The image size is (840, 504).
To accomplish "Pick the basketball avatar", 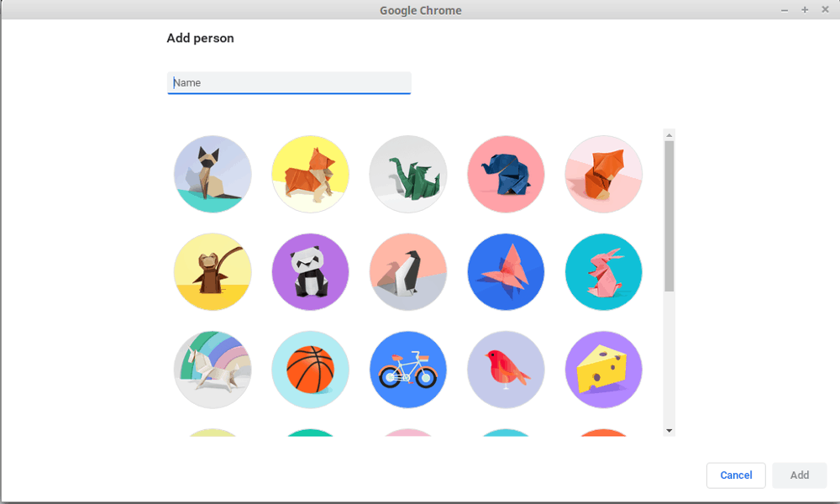I will coord(310,370).
